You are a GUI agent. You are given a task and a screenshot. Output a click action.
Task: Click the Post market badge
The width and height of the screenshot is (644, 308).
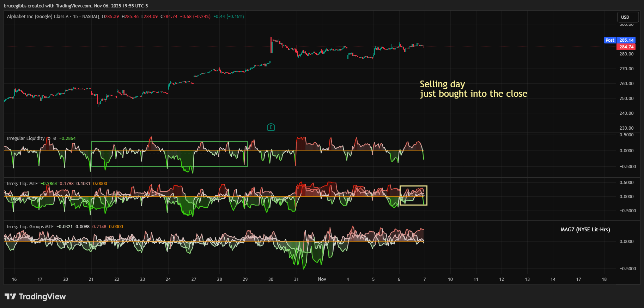(610, 40)
